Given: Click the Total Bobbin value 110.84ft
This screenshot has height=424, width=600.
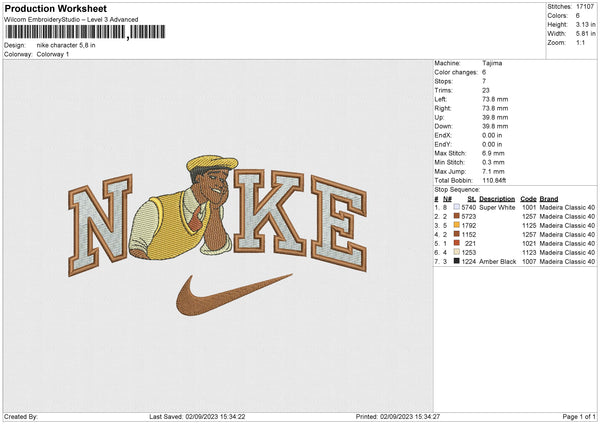Looking at the screenshot, I should [x=494, y=180].
